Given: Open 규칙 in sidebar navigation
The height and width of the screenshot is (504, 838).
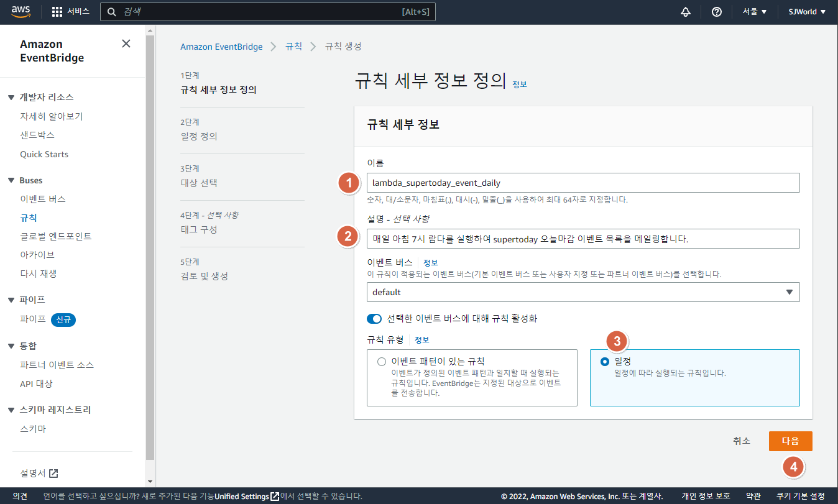Looking at the screenshot, I should click(29, 218).
